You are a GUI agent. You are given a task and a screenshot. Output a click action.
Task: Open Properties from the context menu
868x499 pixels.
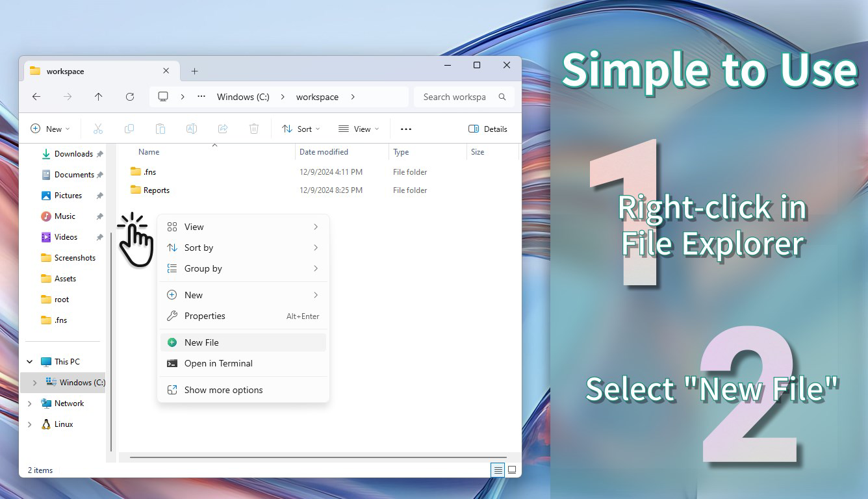coord(243,316)
